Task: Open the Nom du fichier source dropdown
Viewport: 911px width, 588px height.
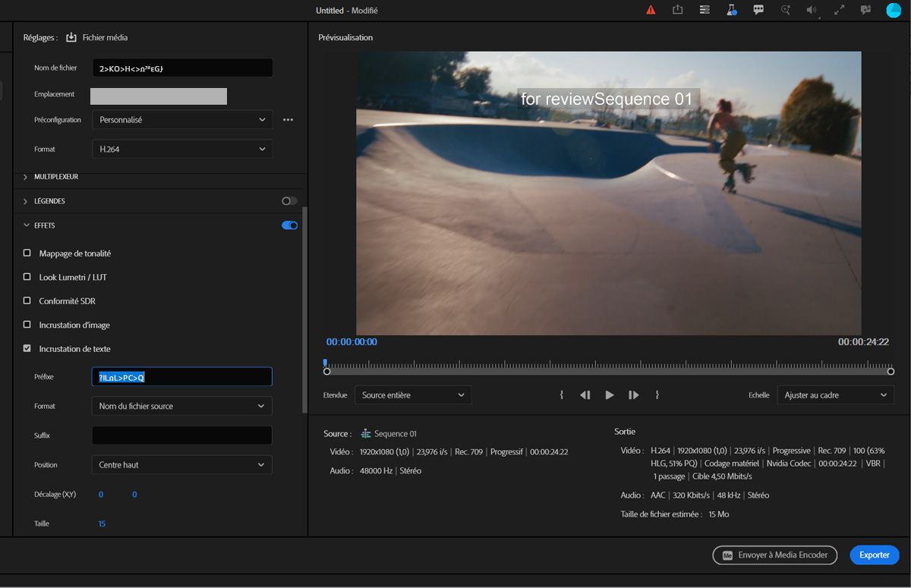Action: [x=182, y=406]
